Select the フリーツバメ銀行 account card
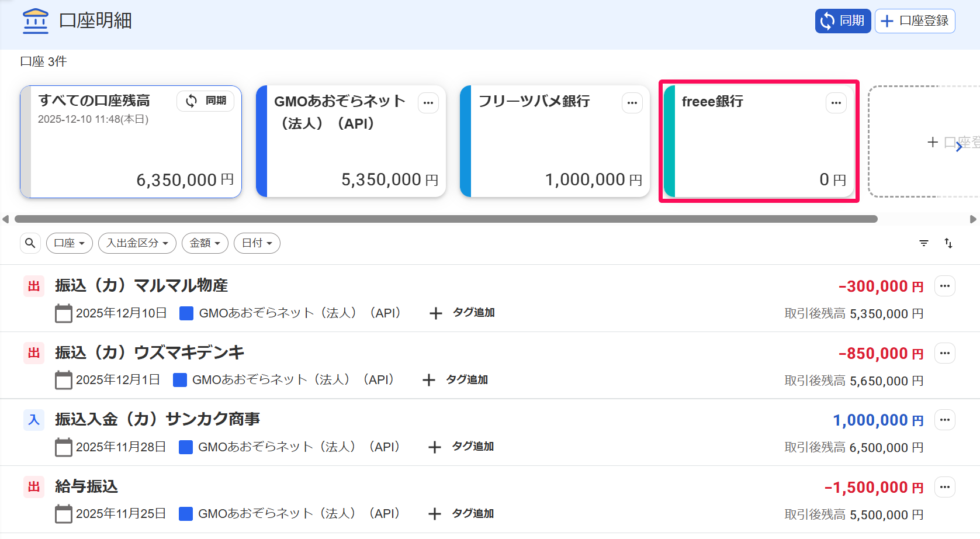 (x=555, y=141)
